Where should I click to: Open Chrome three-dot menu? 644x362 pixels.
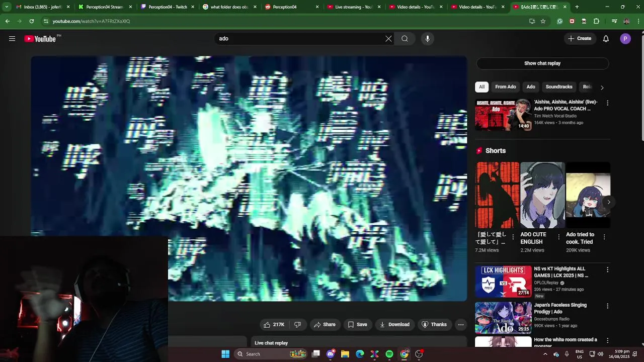tap(638, 21)
